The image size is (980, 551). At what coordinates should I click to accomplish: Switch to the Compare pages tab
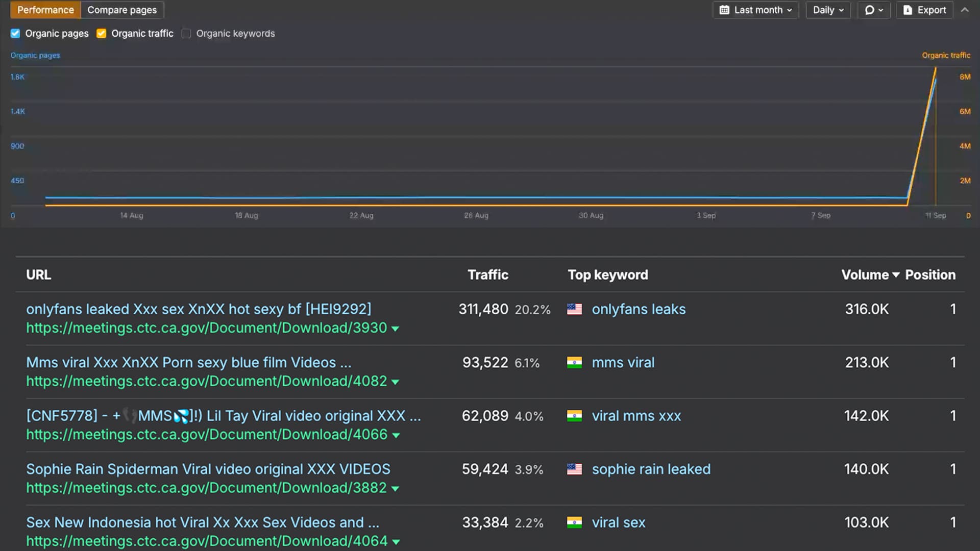(121, 10)
